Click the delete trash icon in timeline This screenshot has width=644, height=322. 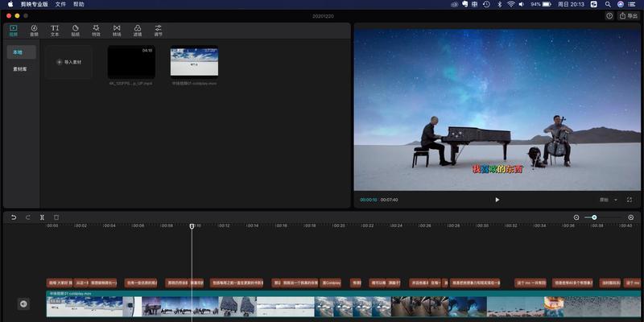tap(56, 217)
